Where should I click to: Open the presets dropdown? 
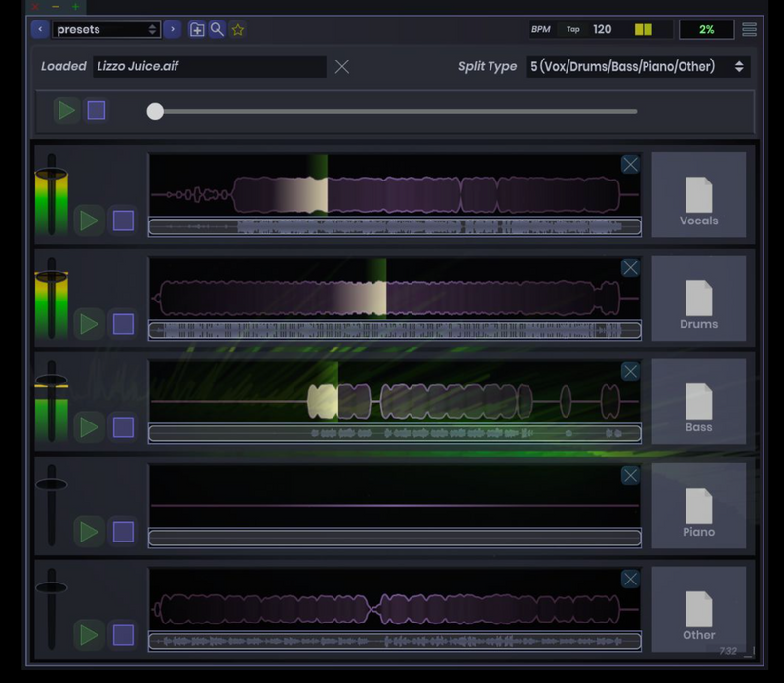(105, 29)
